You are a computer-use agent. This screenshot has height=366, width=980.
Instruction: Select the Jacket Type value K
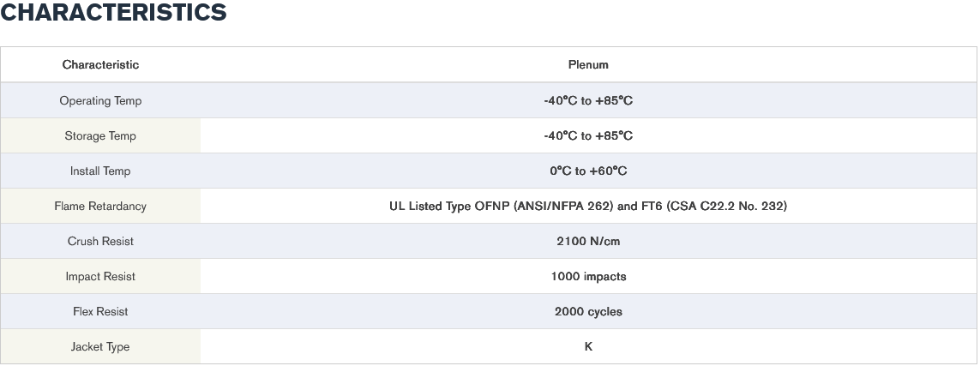pos(588,346)
